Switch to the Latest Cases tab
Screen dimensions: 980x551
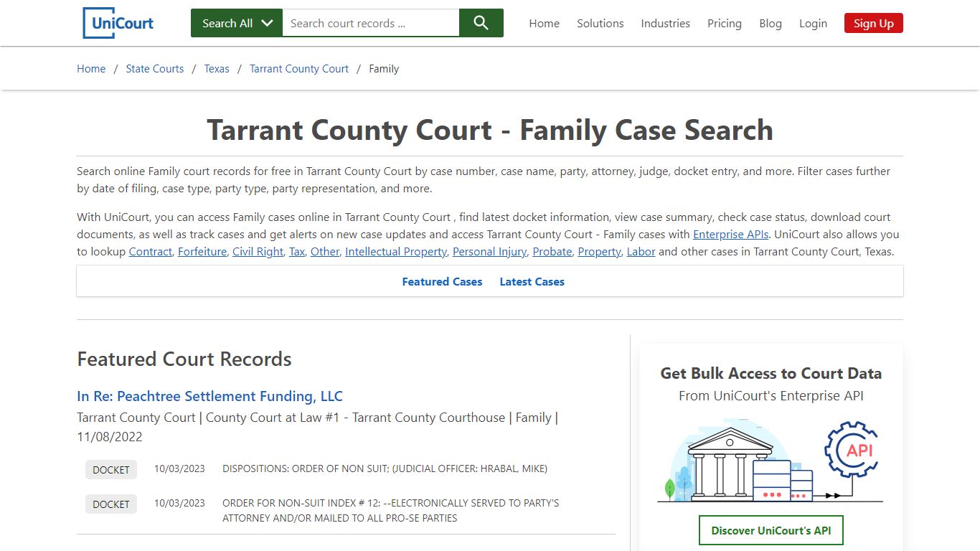[532, 282]
